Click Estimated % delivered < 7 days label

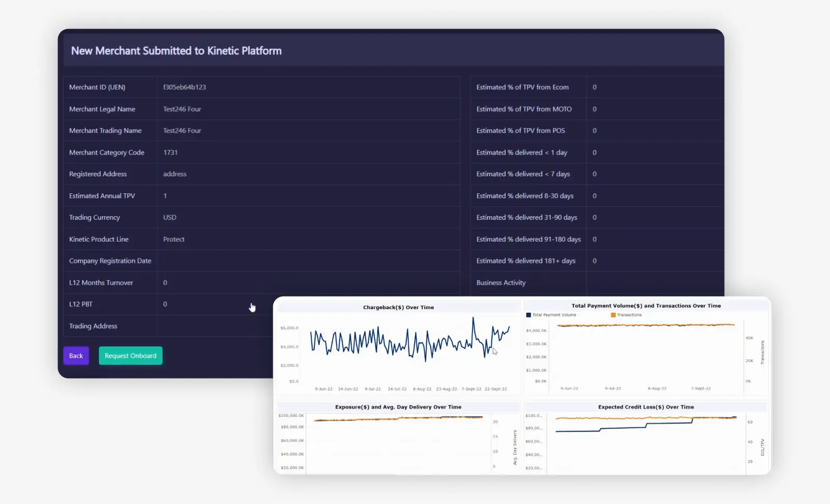[x=523, y=174]
